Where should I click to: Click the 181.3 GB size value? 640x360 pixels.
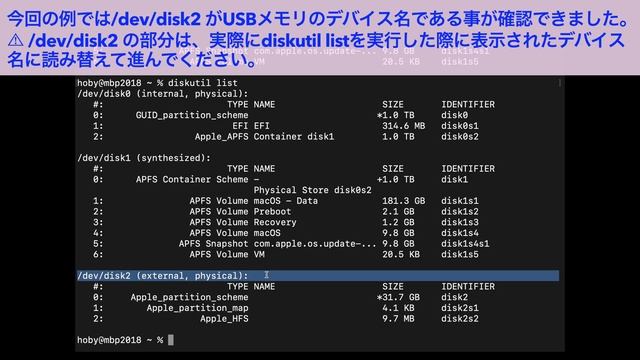coord(403,201)
